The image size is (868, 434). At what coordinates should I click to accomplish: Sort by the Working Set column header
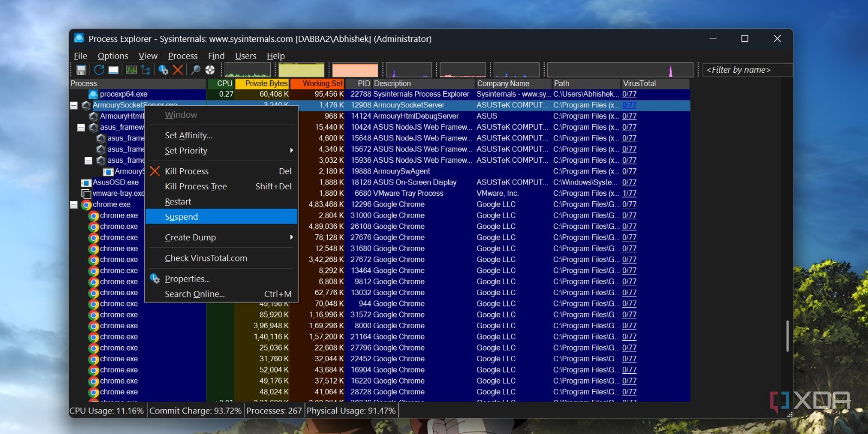tap(317, 84)
